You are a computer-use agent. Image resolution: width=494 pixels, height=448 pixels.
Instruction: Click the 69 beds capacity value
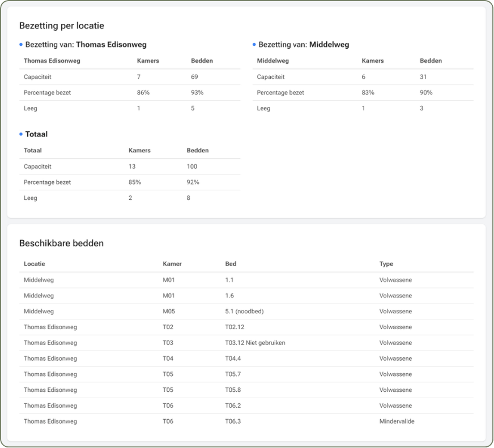tap(195, 76)
